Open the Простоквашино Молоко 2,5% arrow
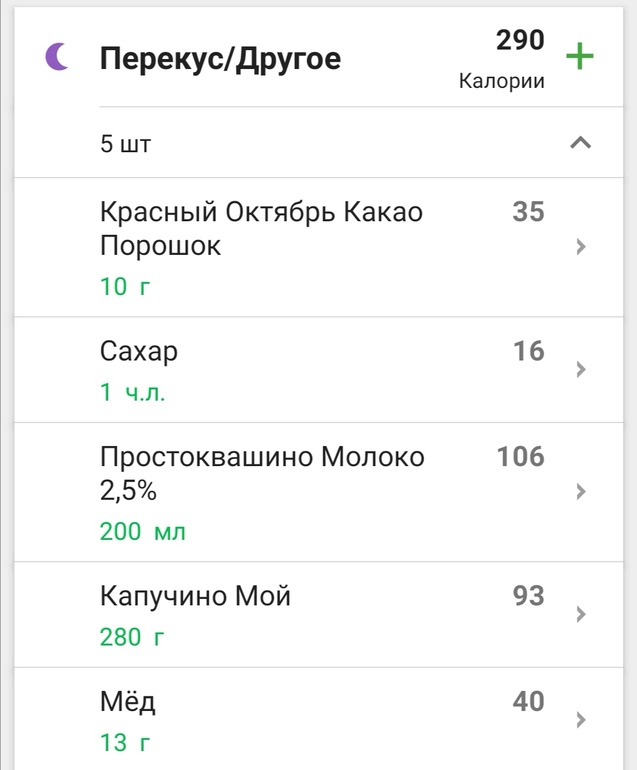Screen dimensions: 637x770 point(581,492)
